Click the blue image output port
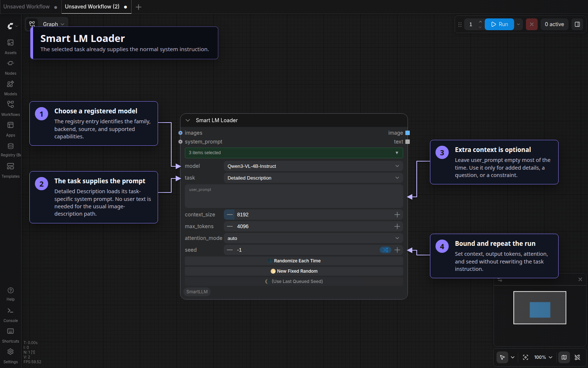The height and width of the screenshot is (368, 588). (x=408, y=133)
